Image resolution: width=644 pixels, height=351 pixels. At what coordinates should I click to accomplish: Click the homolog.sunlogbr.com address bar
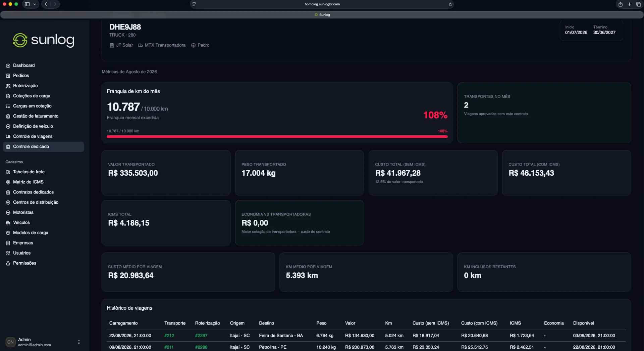[x=322, y=4]
